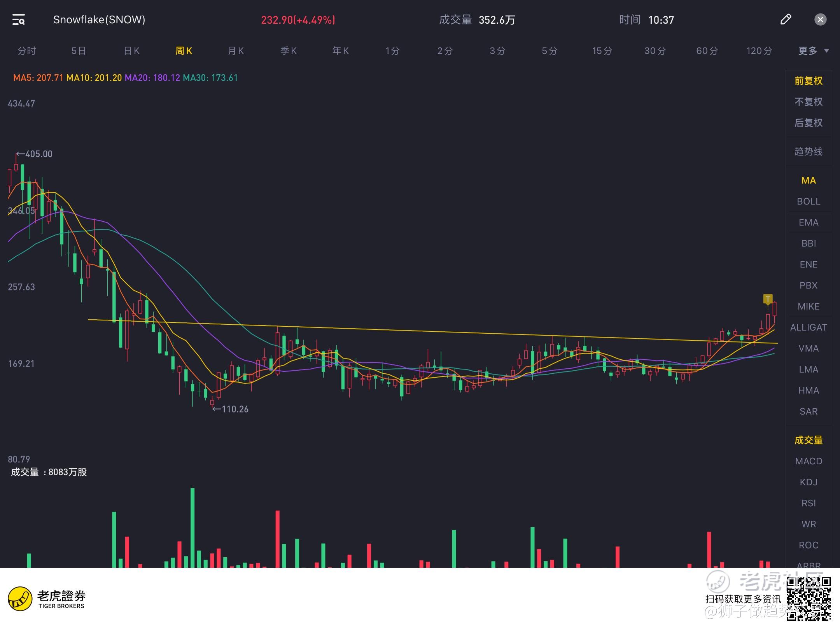Tap the pencil drawing tool icon

coord(786,19)
